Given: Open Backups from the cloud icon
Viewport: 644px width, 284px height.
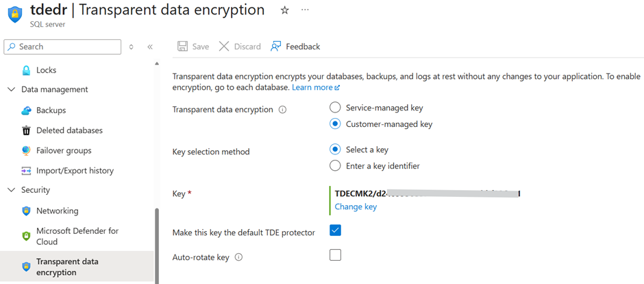Looking at the screenshot, I should (26, 110).
